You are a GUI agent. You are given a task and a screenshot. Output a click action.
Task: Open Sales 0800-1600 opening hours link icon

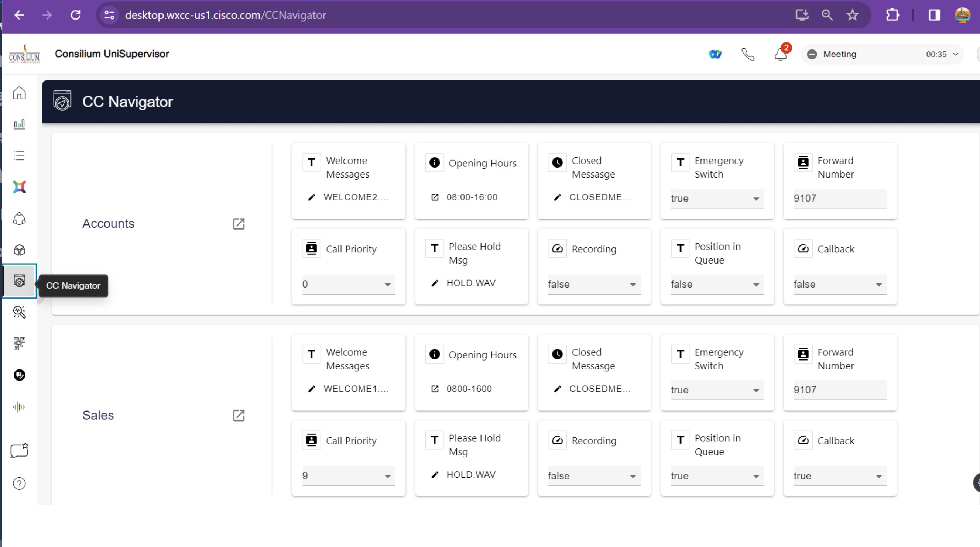pyautogui.click(x=435, y=389)
